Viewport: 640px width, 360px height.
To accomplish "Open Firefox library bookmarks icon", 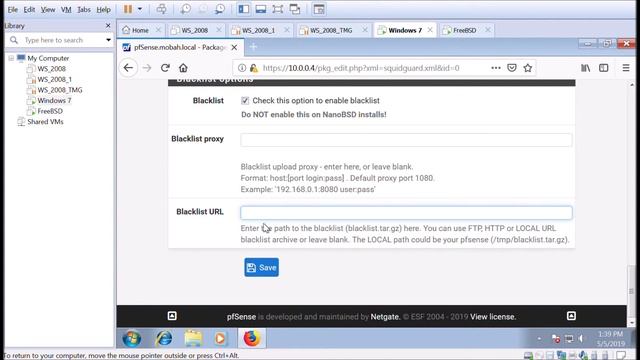I will 586,68.
